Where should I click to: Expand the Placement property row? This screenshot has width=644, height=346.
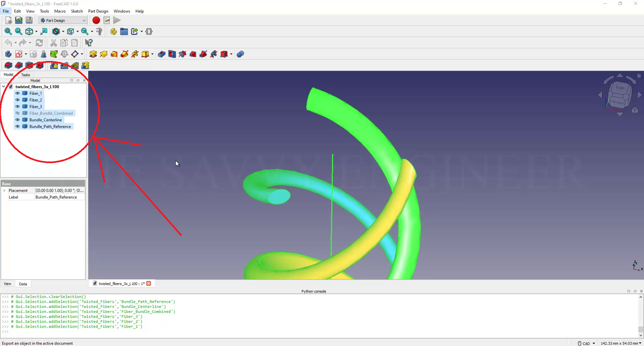pos(4,191)
